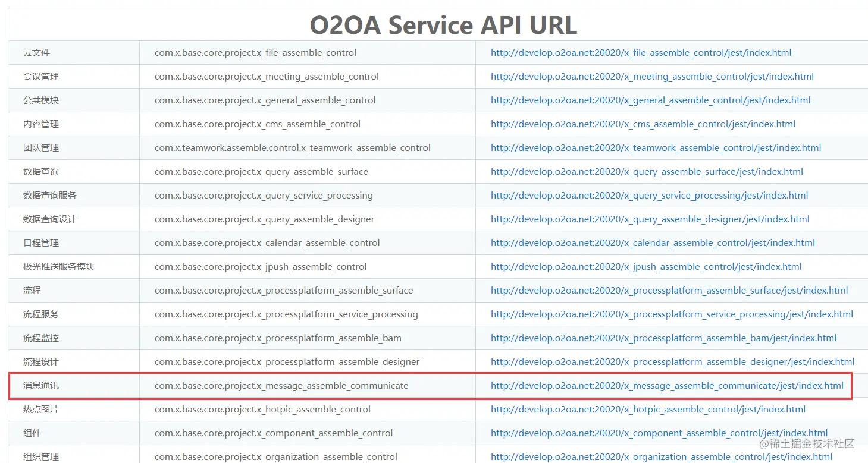Select package text com.x.base.core.project.x_component_assemble_control

pos(274,433)
